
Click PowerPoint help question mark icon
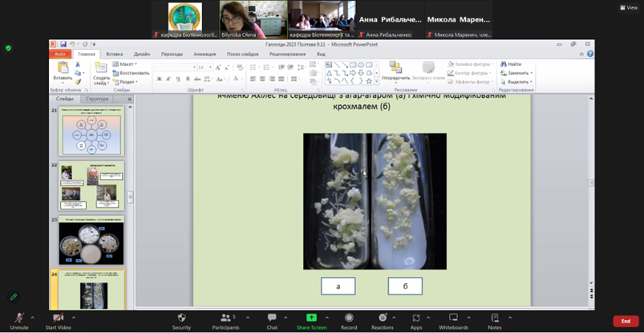tap(589, 54)
